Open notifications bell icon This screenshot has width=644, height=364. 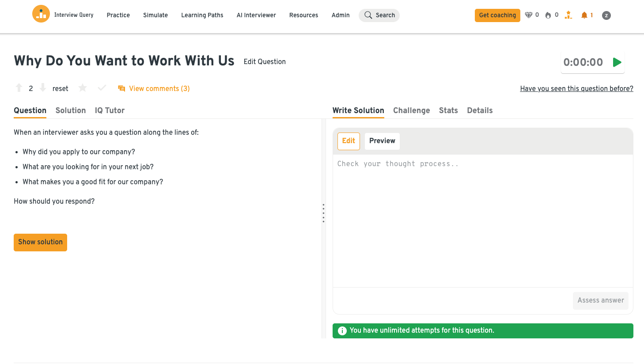tap(584, 15)
